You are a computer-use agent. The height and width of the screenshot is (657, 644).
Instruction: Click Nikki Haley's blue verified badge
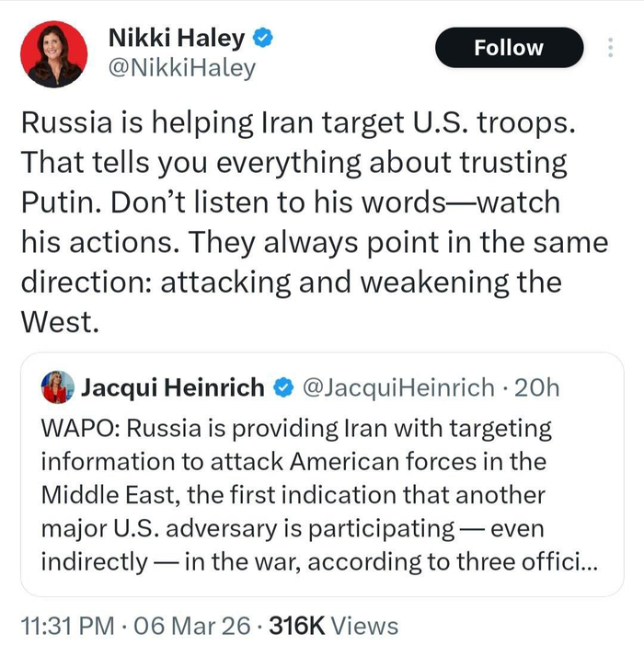pos(263,38)
